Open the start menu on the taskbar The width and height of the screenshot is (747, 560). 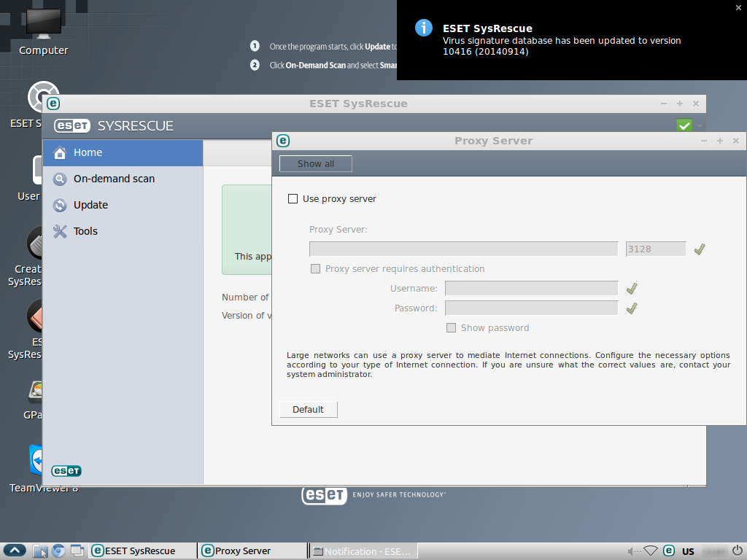coord(15,551)
